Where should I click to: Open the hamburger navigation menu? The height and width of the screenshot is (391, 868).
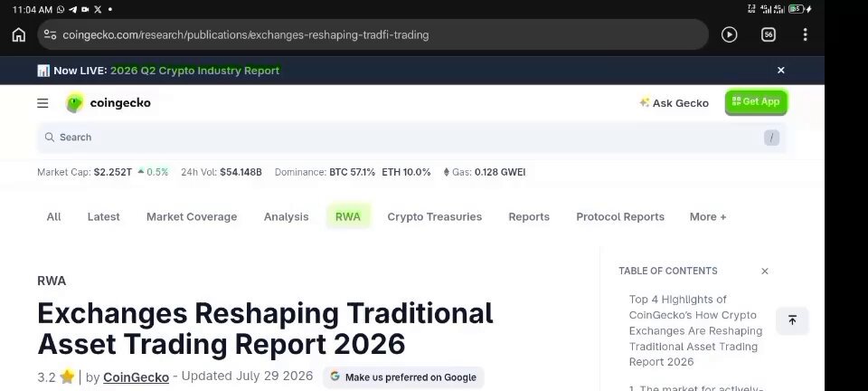(x=42, y=103)
